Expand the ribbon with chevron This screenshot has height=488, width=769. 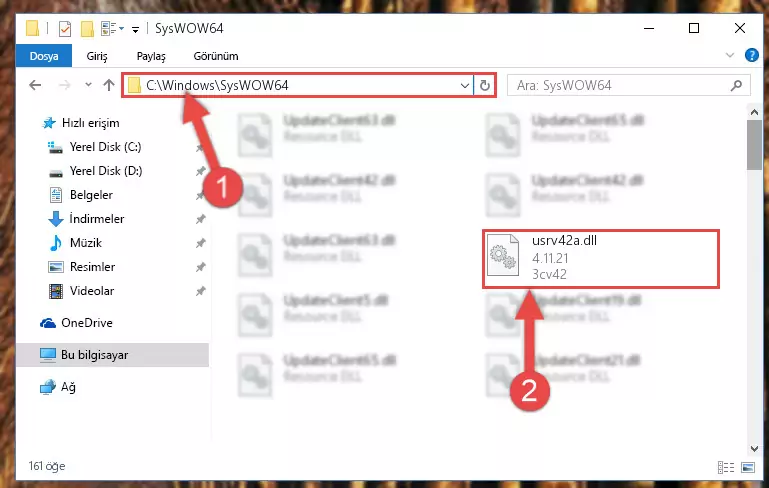[x=730, y=55]
